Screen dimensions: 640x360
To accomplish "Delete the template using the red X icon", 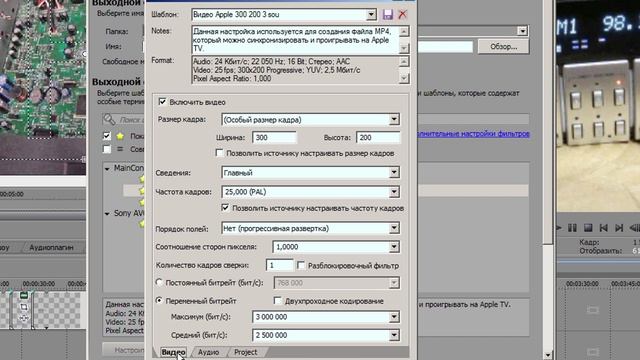I will (x=402, y=15).
